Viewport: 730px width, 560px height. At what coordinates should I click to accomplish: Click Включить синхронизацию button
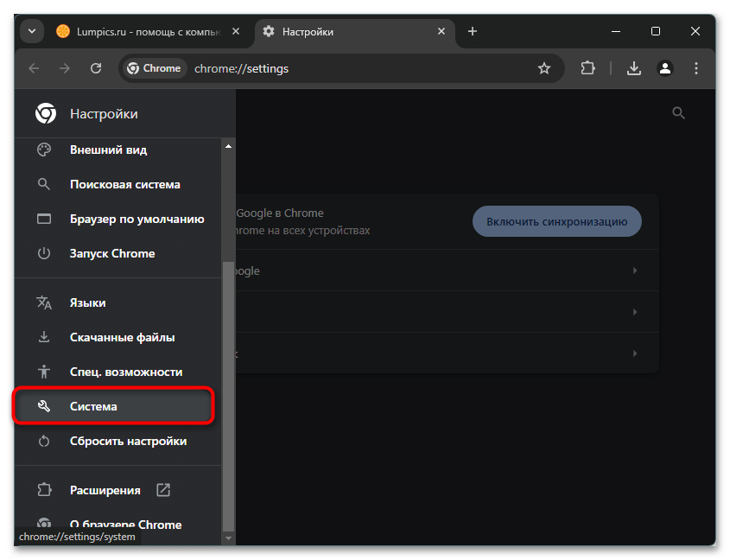coord(557,221)
